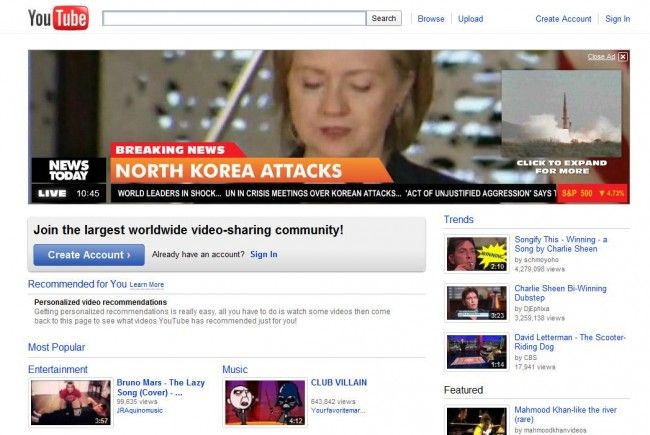This screenshot has height=435, width=650.
Task: Click Sign In beside 'Already have an account?'
Action: [264, 254]
